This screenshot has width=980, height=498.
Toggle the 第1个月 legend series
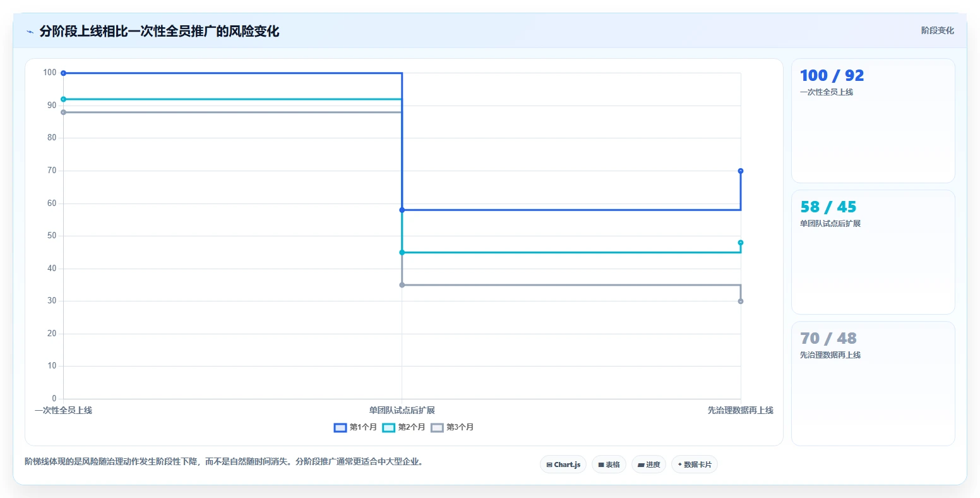pyautogui.click(x=356, y=428)
